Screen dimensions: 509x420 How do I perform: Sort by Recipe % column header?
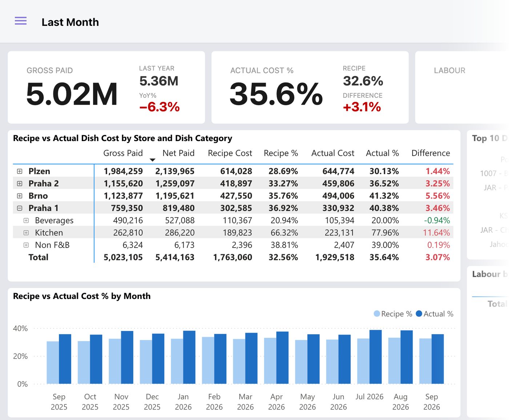[x=281, y=153]
